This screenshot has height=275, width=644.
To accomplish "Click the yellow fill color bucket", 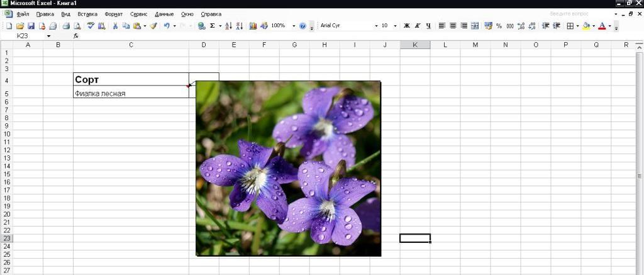I will 586,26.
